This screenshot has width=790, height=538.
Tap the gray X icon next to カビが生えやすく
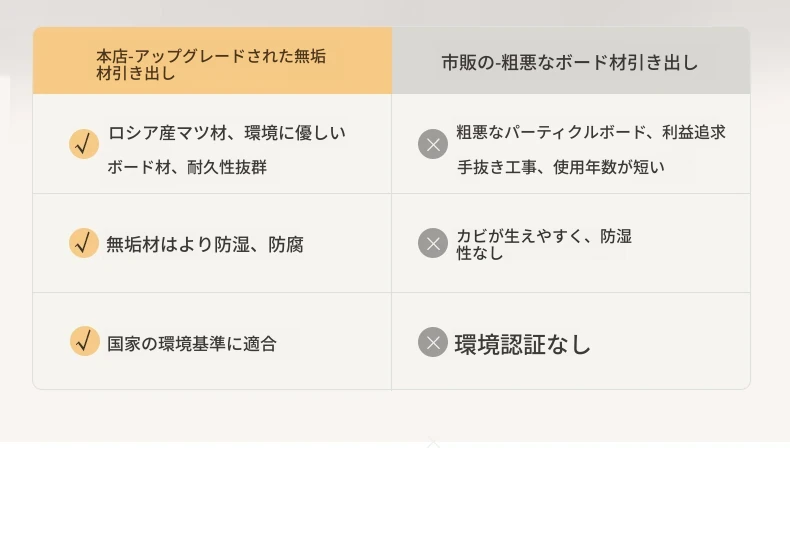[x=433, y=243]
